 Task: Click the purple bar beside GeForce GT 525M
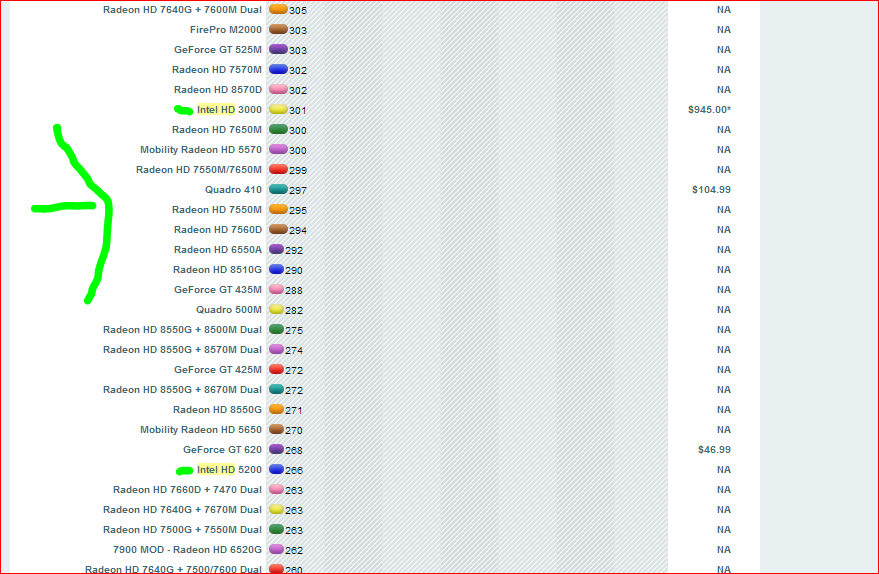[x=278, y=49]
